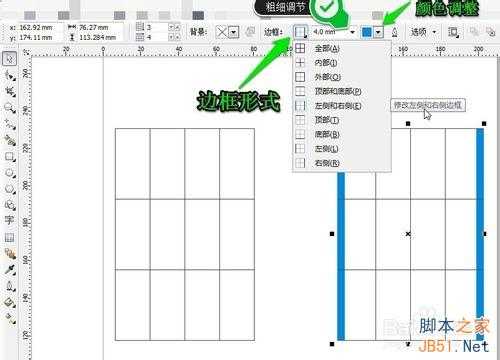Select the Pick tool in toolbox
Viewport: 500px width, 360px height.
click(10, 59)
